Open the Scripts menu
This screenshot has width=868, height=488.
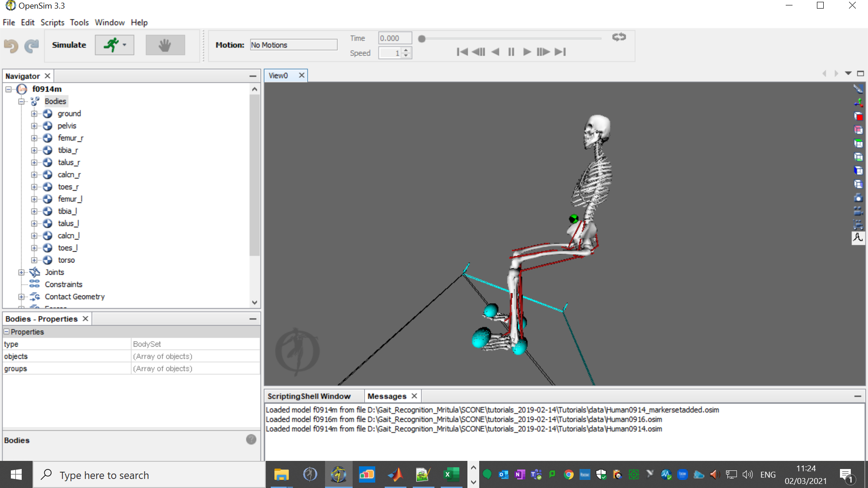coord(52,22)
